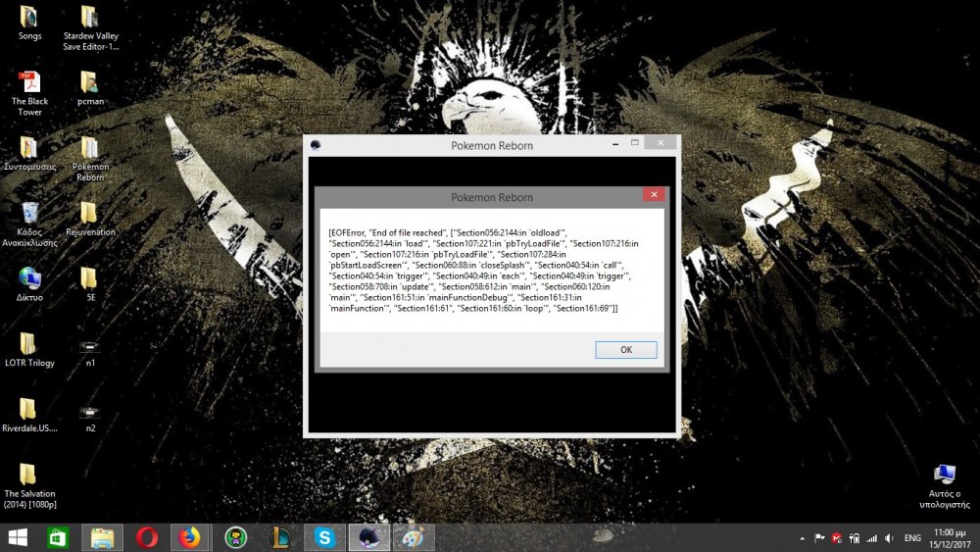Switch ENG input language indicator
980x552 pixels.
pos(912,538)
